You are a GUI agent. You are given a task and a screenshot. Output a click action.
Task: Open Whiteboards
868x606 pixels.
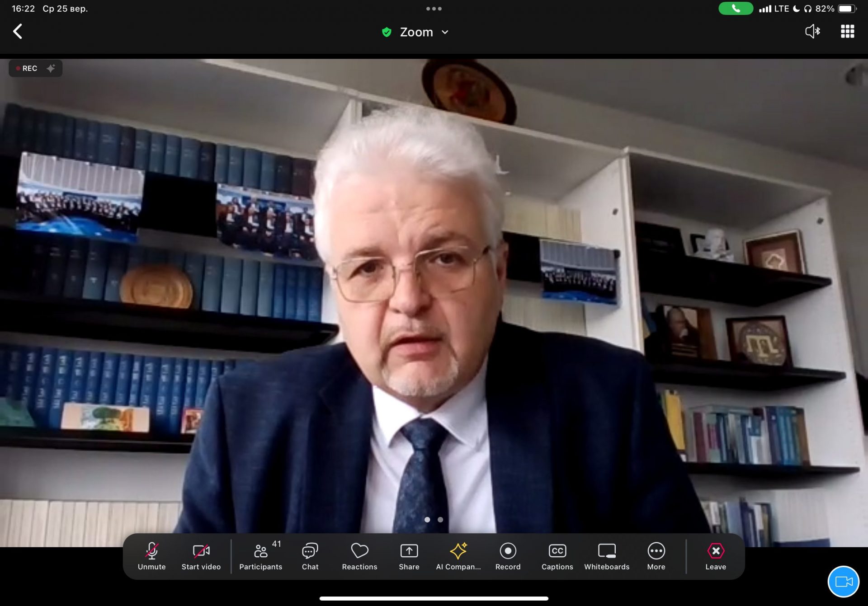607,556
